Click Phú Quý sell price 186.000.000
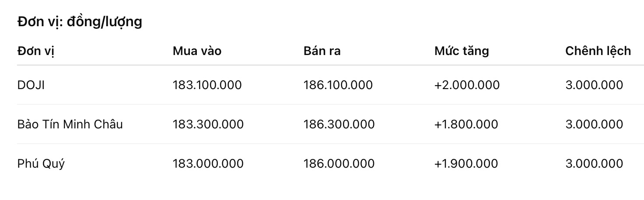Image resolution: width=644 pixels, height=200 pixels. (339, 164)
